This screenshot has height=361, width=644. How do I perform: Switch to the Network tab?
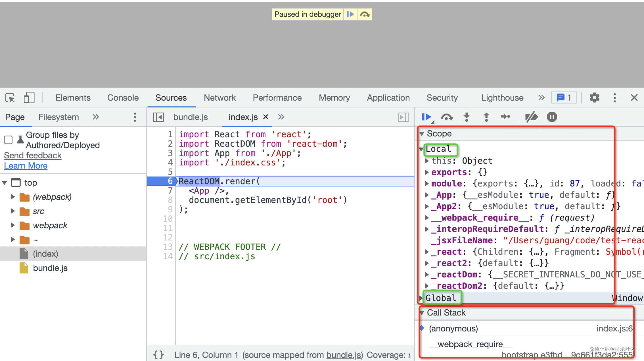(219, 98)
